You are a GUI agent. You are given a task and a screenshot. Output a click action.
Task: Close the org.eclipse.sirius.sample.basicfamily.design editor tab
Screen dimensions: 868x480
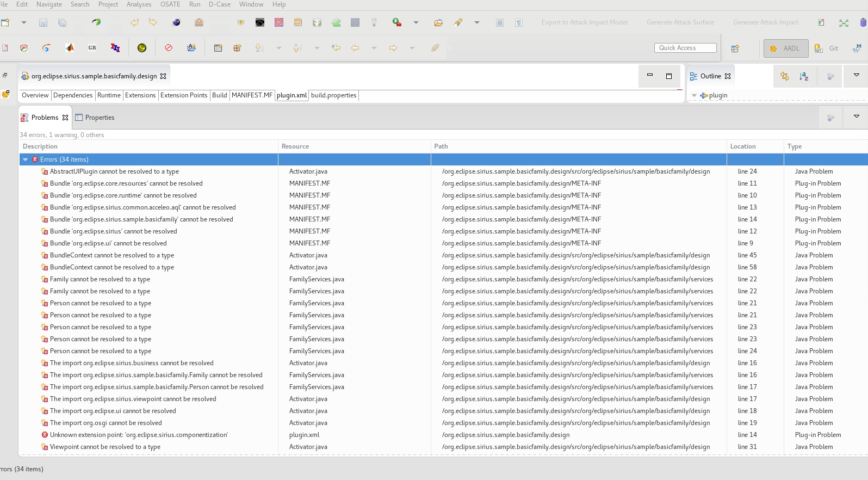pyautogui.click(x=163, y=76)
